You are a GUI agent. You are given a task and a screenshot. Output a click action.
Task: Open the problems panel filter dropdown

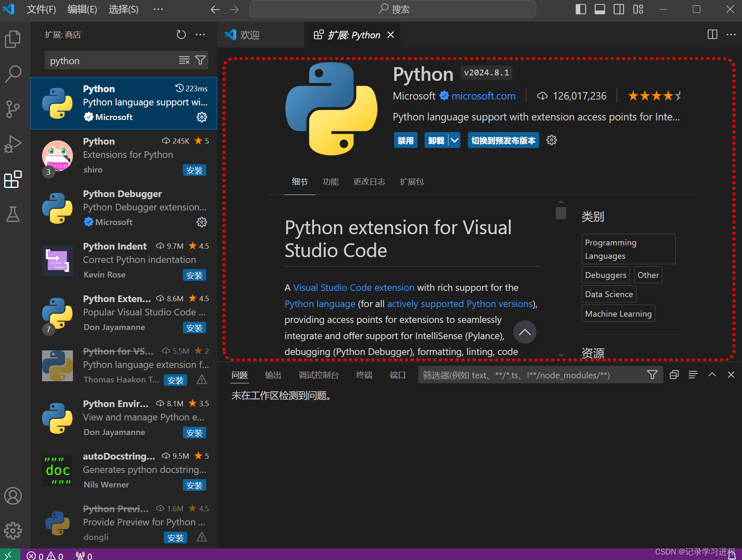click(x=652, y=375)
